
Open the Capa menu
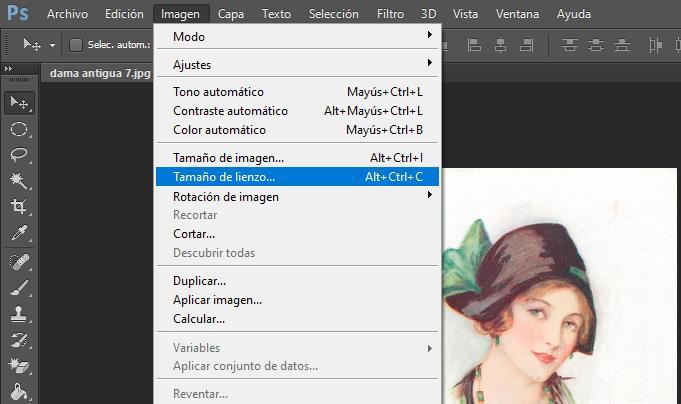(x=231, y=14)
